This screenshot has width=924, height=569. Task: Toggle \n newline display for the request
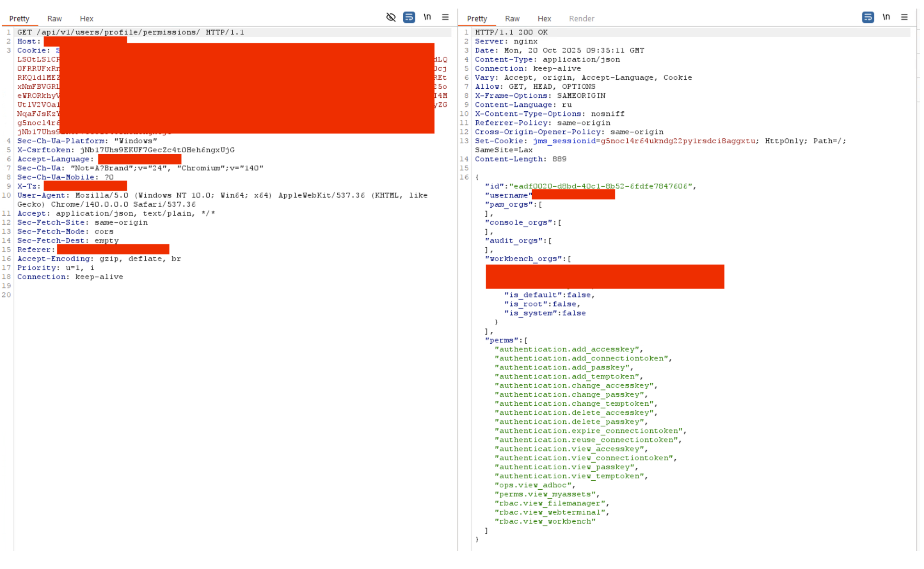(x=427, y=17)
